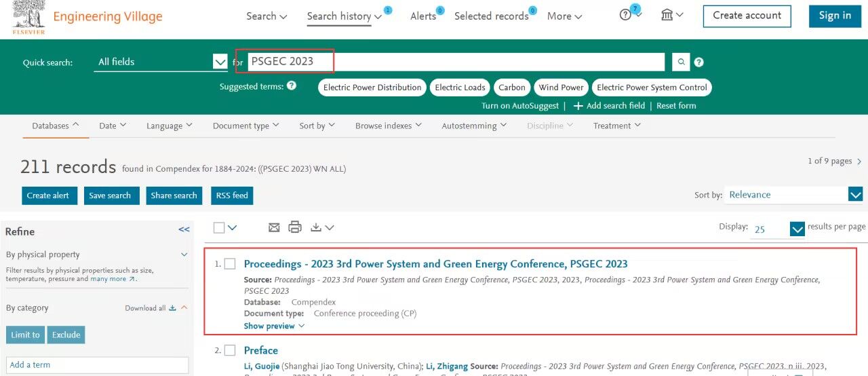868x376 pixels.
Task: Open All fields dropdown
Action: click(160, 62)
